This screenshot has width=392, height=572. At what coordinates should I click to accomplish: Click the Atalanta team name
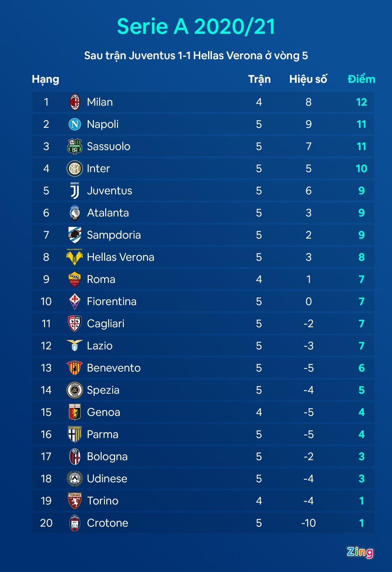[108, 213]
